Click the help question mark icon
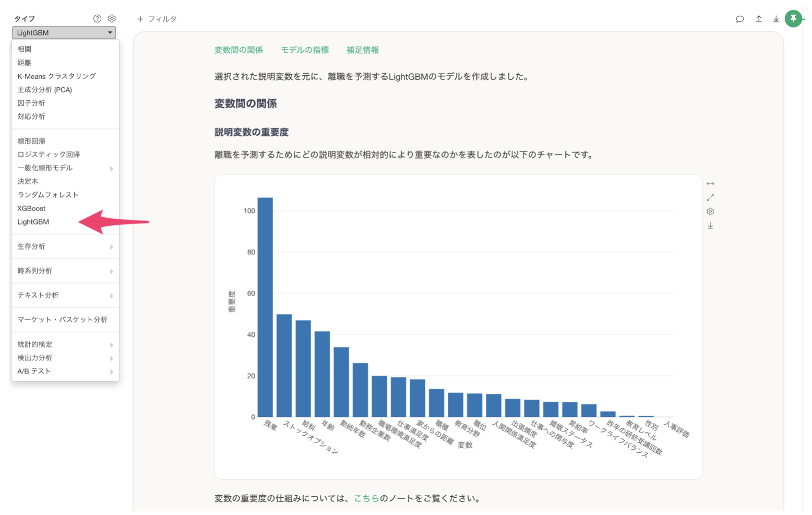Viewport: 812px width, 515px height. 97,18
